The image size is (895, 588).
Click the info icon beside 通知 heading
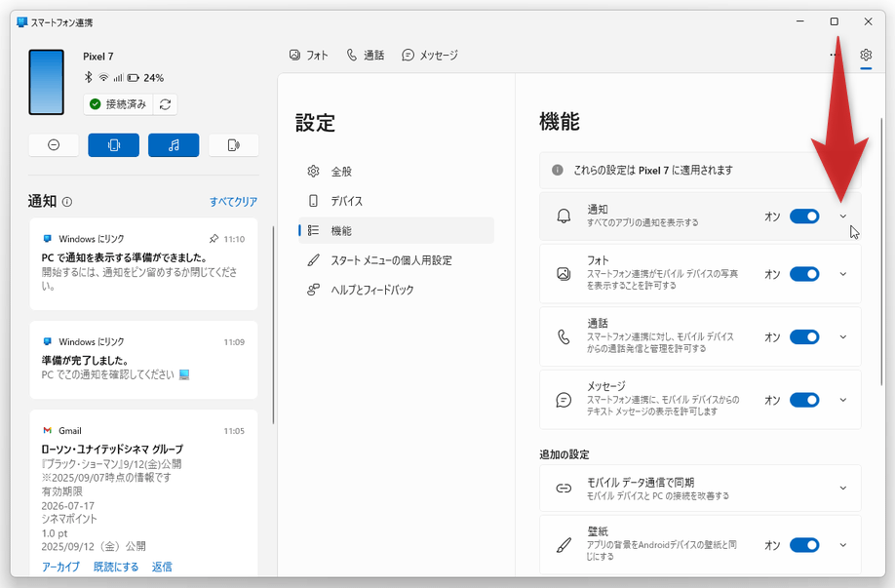[x=67, y=202]
